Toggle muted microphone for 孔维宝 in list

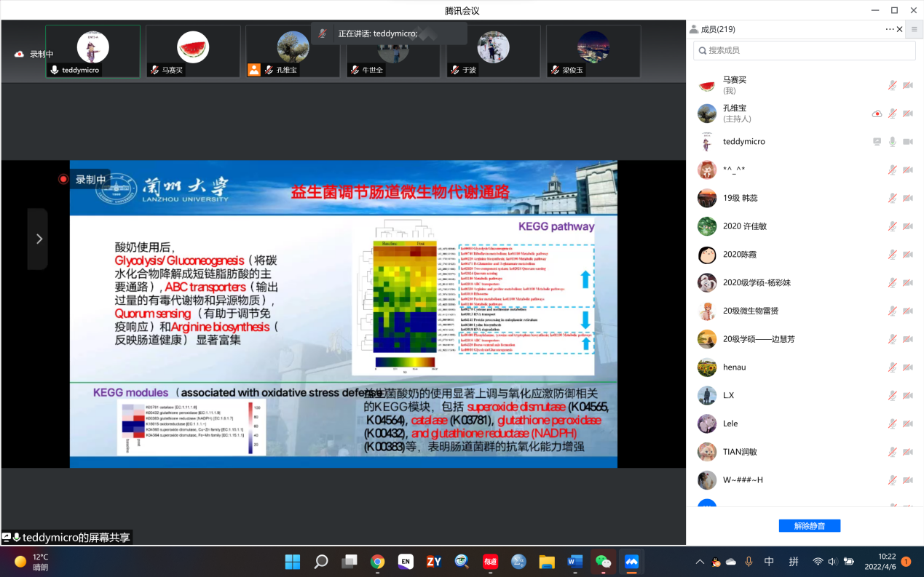pyautogui.click(x=892, y=114)
